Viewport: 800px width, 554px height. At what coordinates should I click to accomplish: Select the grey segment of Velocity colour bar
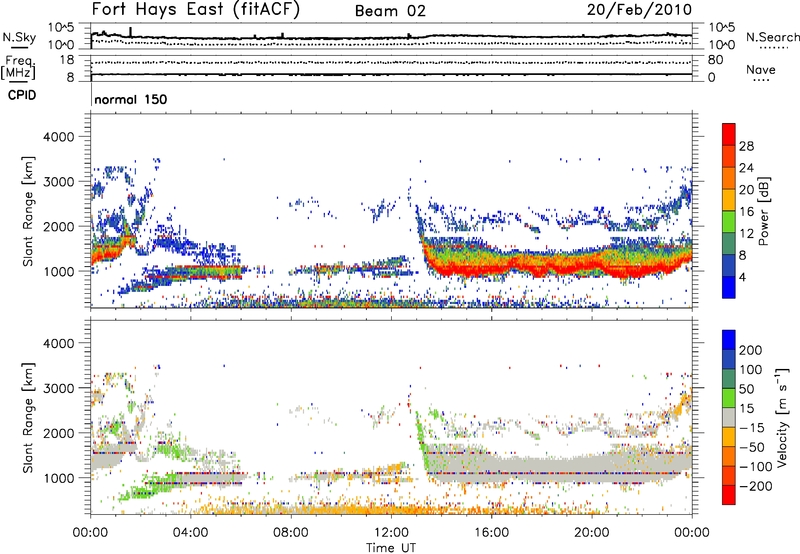tap(729, 417)
